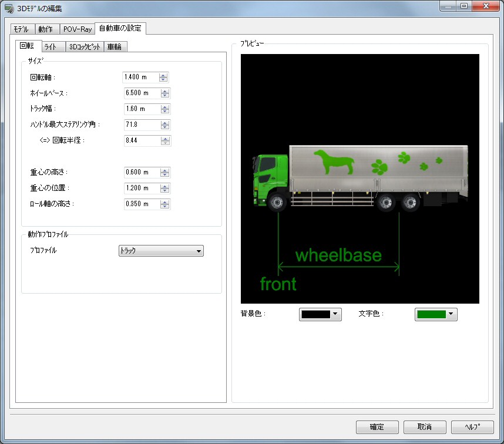Increase ハンドル最大ステアリング角 with up arrow

165,122
